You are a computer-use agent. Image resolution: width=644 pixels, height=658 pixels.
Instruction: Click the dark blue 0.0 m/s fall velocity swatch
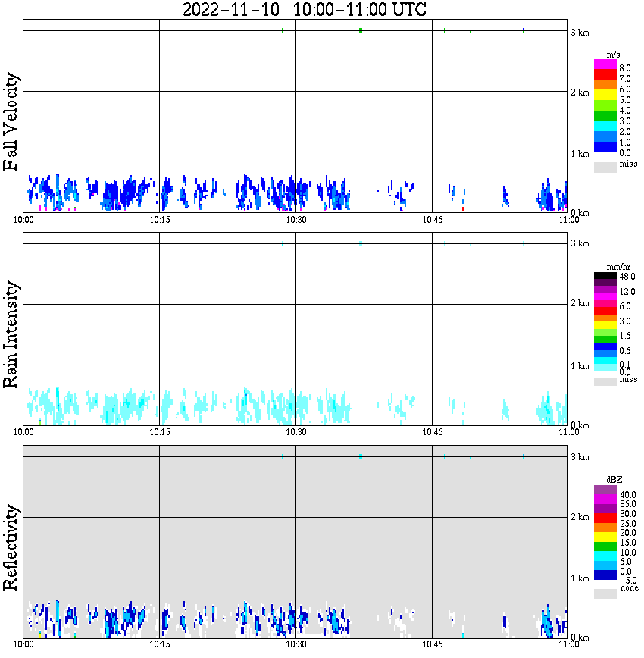click(x=605, y=146)
